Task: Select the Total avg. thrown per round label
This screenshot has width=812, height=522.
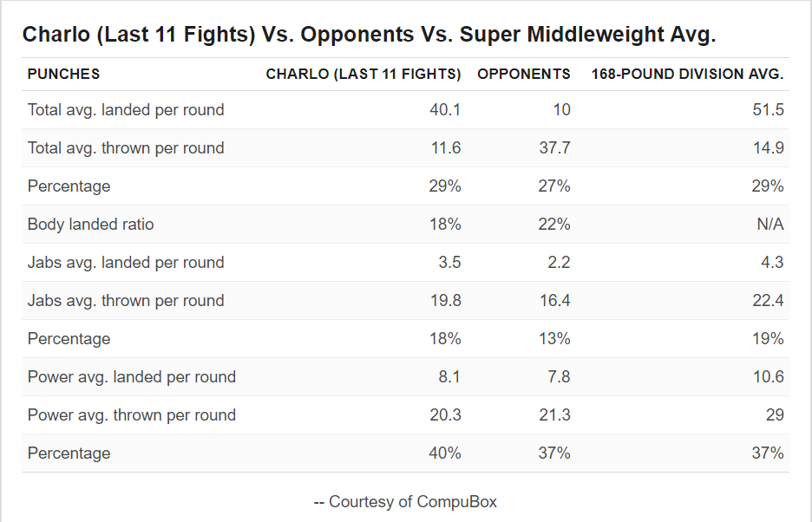Action: (126, 148)
